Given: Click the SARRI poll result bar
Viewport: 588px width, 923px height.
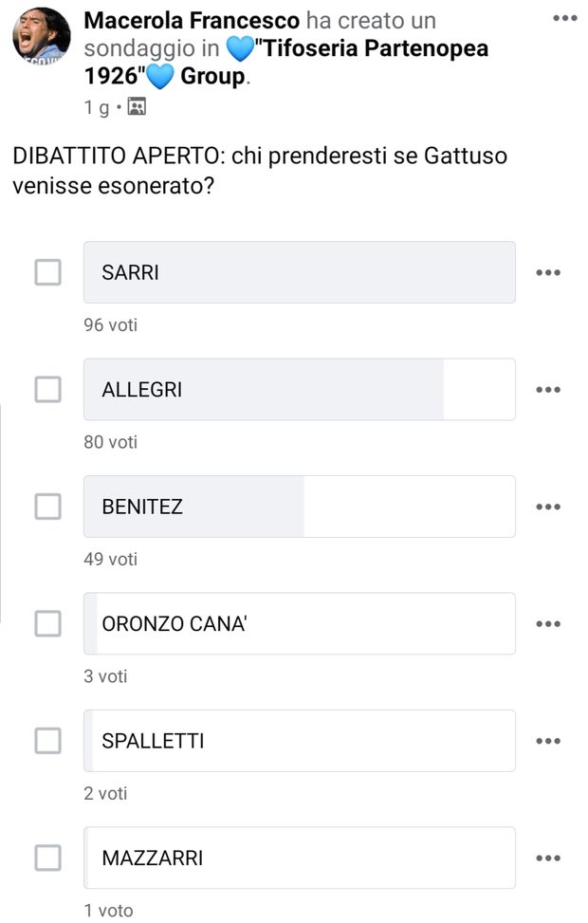Looking at the screenshot, I should point(299,272).
